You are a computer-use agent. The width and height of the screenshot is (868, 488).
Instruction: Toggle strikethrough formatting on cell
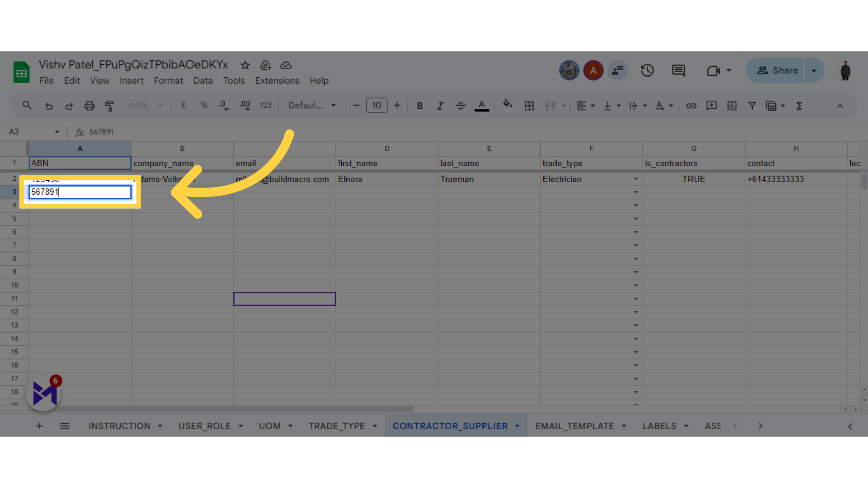point(461,106)
